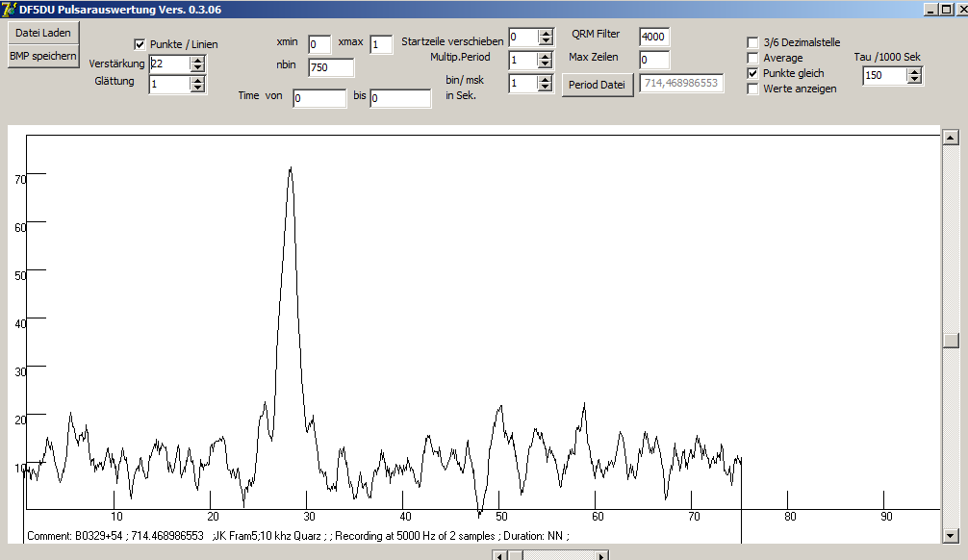Decrease Multip.Period spinner value
The height and width of the screenshot is (560, 968).
545,64
